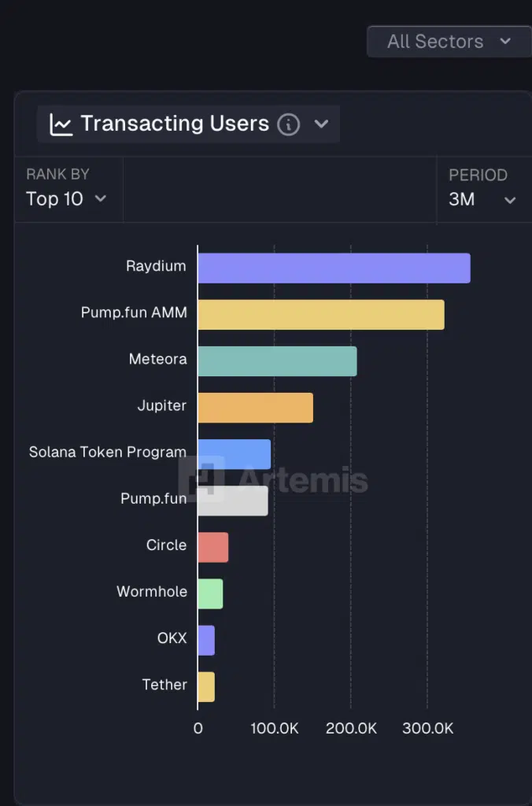
Task: Select the blue Solana Token Program bar
Action: (x=235, y=454)
